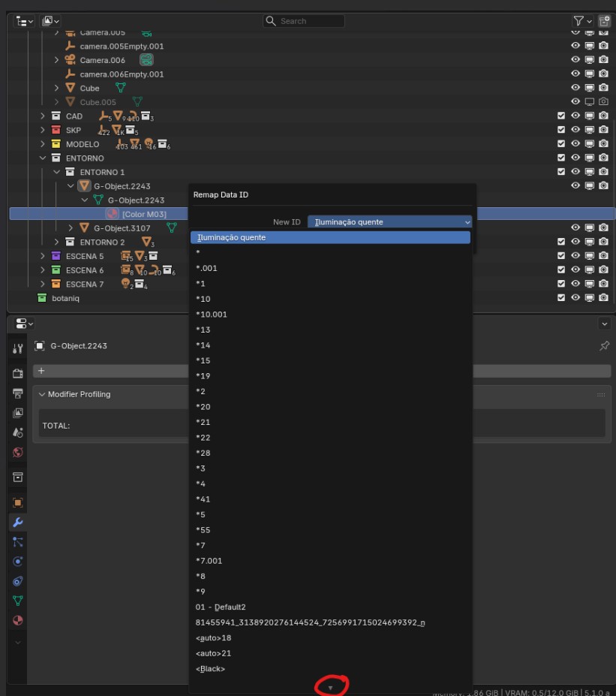Select '<auto>18' from the list
This screenshot has height=696, width=616.
pyautogui.click(x=330, y=638)
